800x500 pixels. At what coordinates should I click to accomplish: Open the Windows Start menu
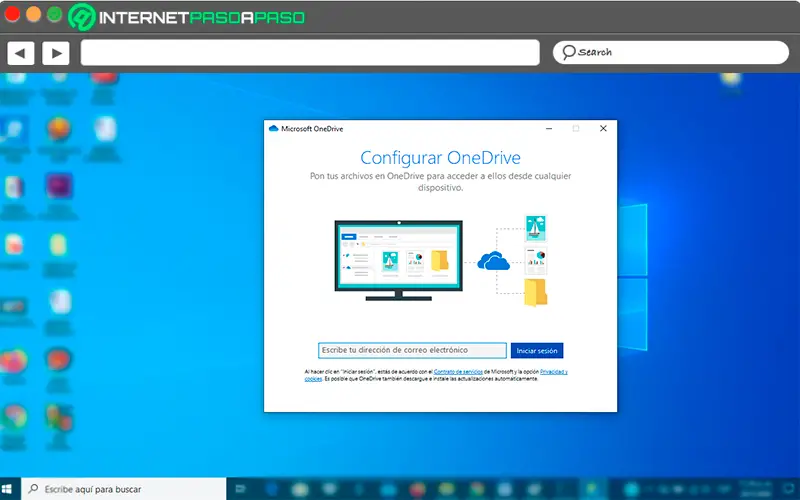(7, 489)
